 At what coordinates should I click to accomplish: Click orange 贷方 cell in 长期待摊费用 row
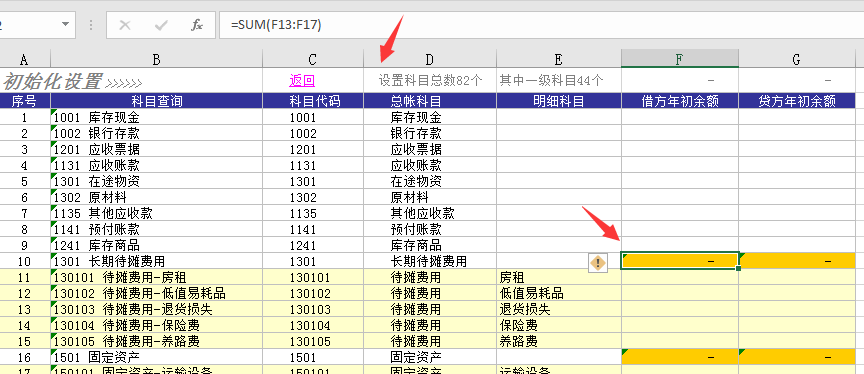797,261
